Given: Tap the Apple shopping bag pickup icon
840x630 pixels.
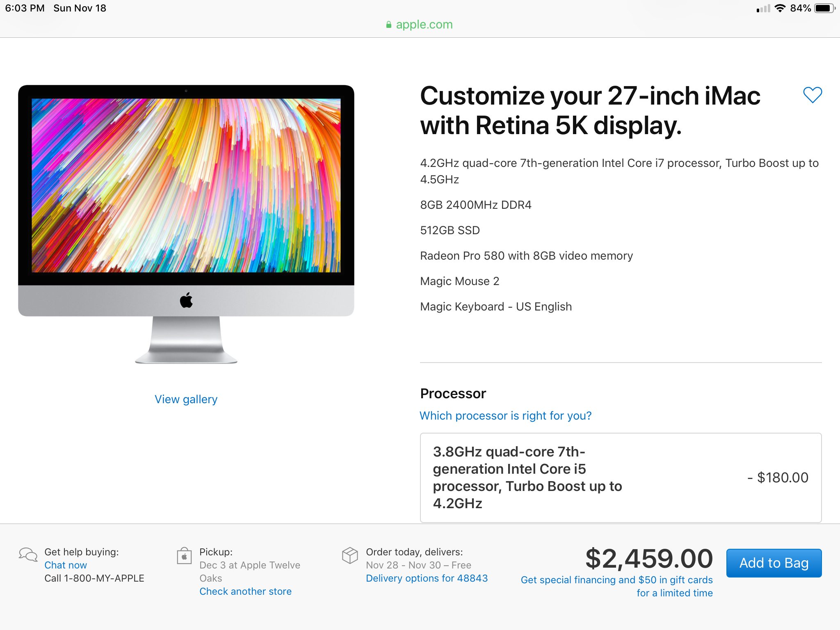Looking at the screenshot, I should [x=184, y=556].
